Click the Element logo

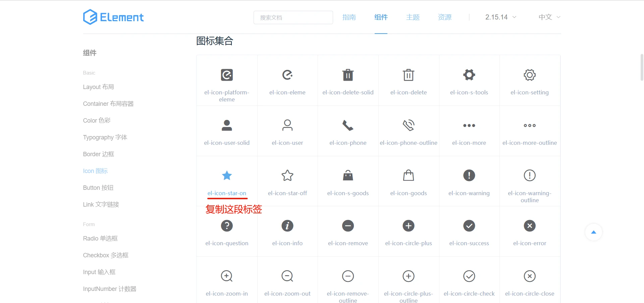(x=113, y=17)
